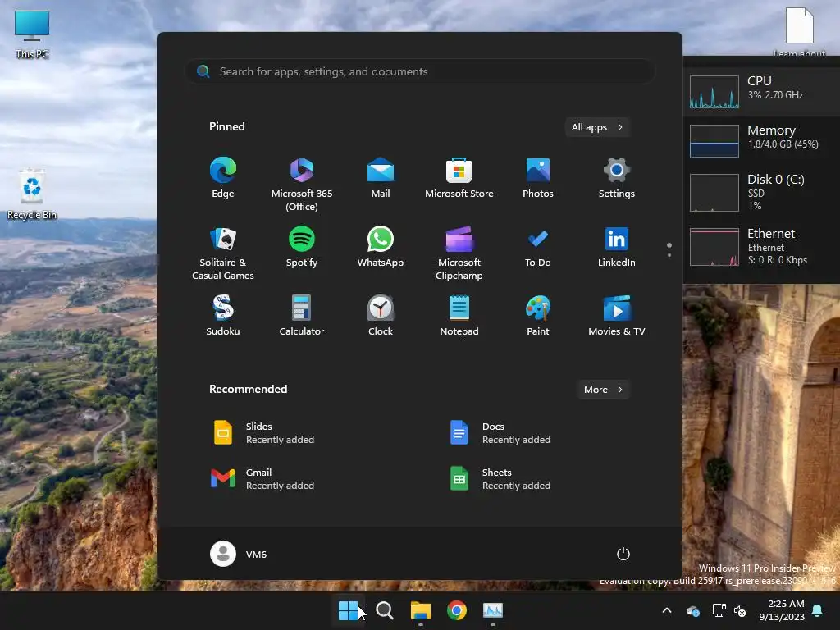Open Microsoft Clipchamp
The height and width of the screenshot is (630, 840).
click(x=459, y=253)
